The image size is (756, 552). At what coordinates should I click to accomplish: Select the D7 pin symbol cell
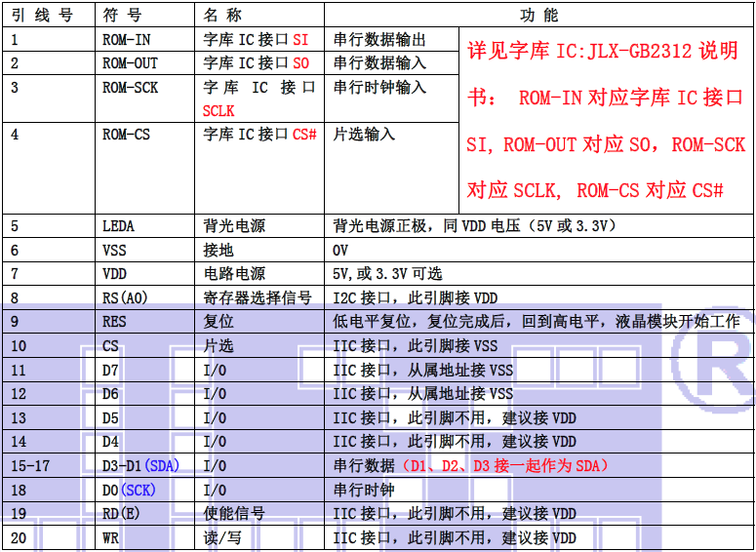click(110, 370)
